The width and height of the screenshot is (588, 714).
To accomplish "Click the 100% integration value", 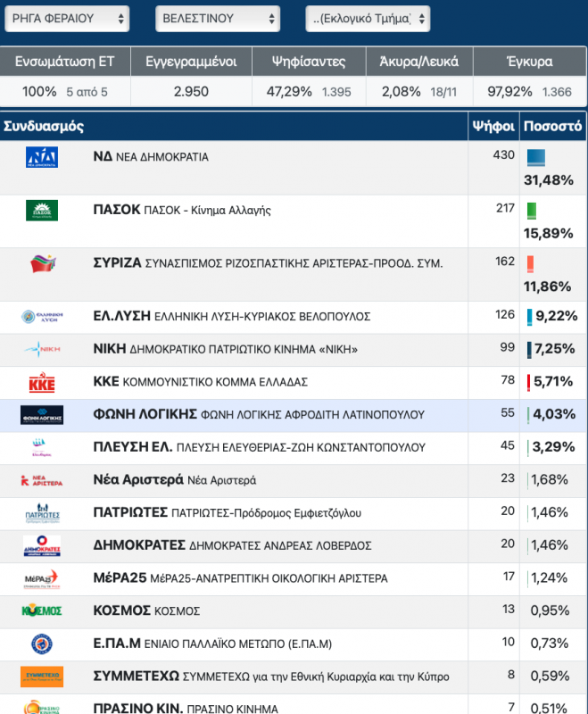I will [x=39, y=92].
